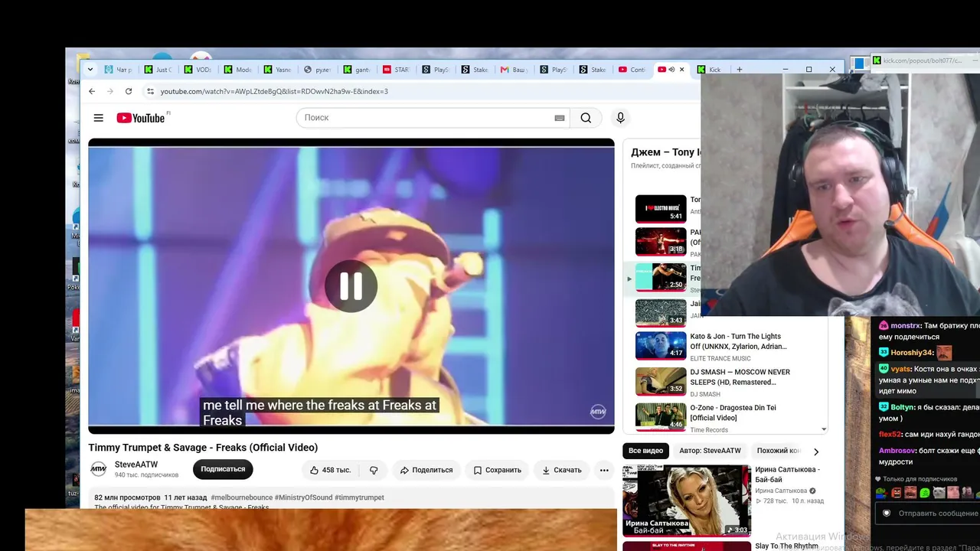Show more filter chips with right chevron
980x551 pixels.
click(x=816, y=452)
